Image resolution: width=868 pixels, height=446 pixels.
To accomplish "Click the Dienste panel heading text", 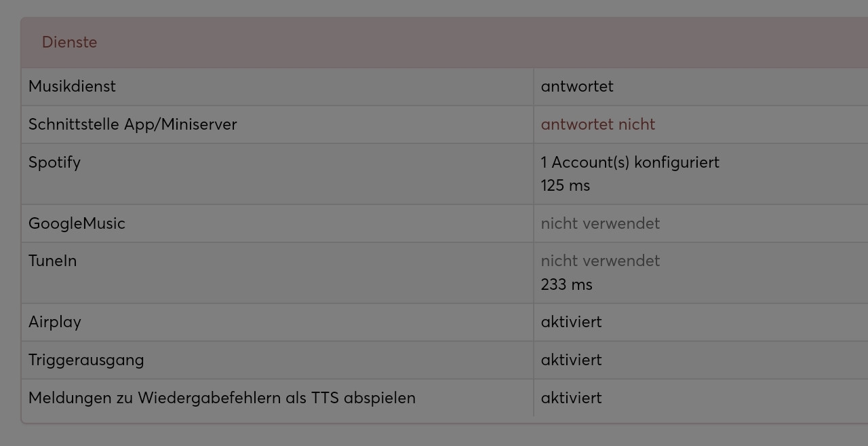I will 69,42.
